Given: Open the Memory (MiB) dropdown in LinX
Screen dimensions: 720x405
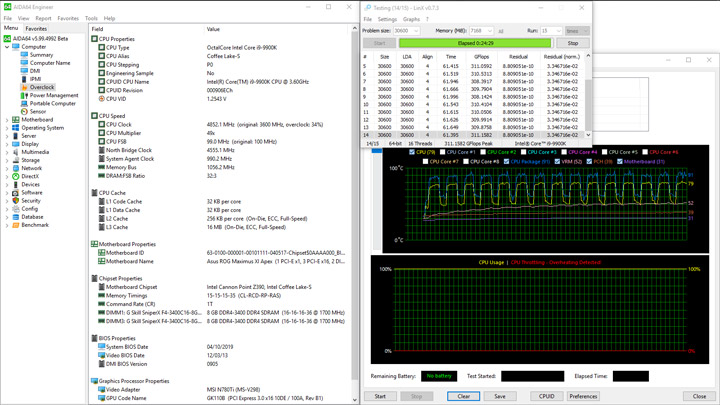Looking at the screenshot, I should coord(489,31).
